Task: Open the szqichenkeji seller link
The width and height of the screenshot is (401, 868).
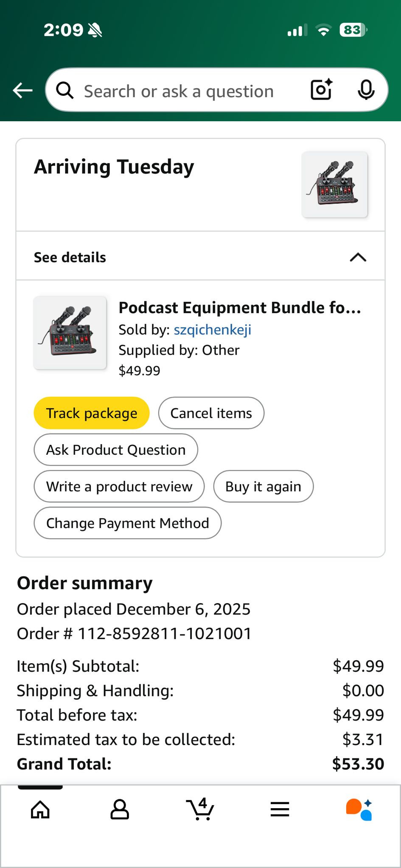Action: [x=212, y=330]
